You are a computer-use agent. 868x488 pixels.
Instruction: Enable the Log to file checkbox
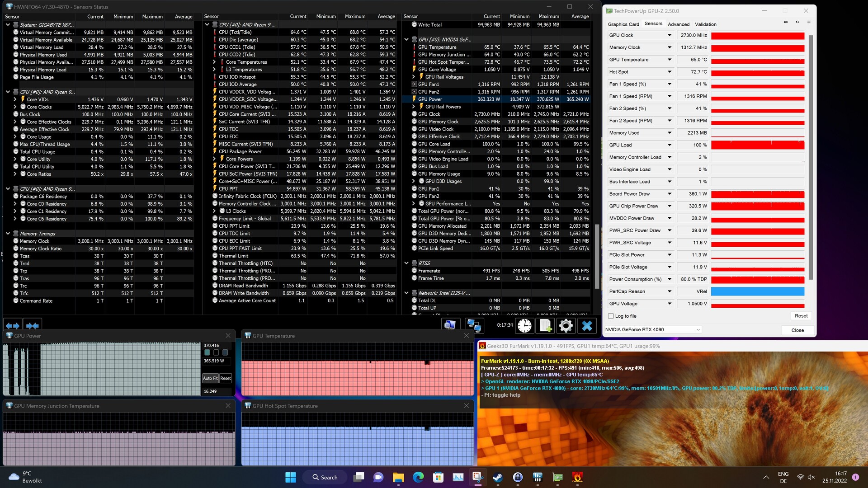tap(611, 316)
